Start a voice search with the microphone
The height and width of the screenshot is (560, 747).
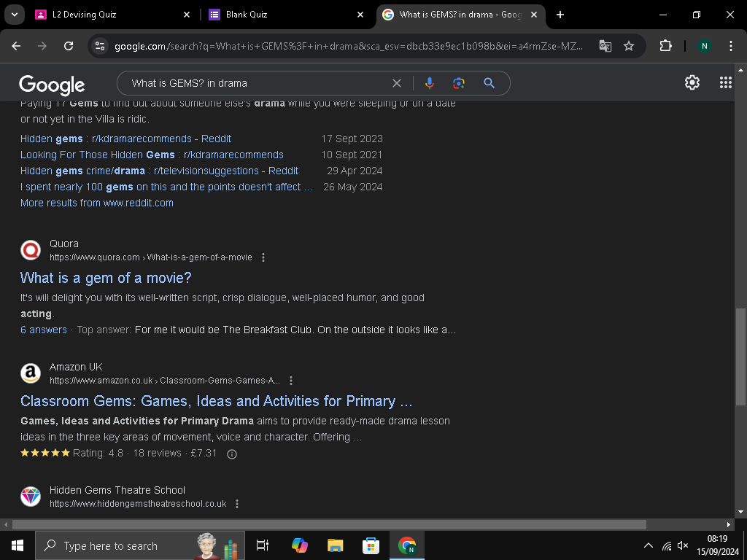click(429, 83)
